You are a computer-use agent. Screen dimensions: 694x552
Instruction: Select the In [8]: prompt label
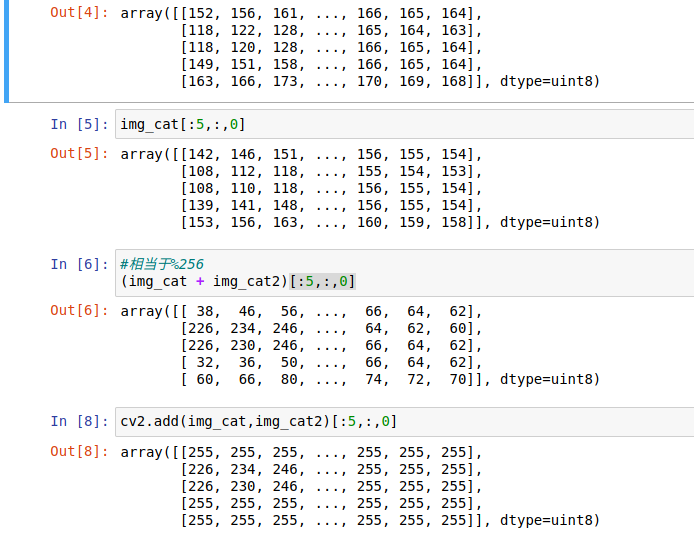[79, 421]
